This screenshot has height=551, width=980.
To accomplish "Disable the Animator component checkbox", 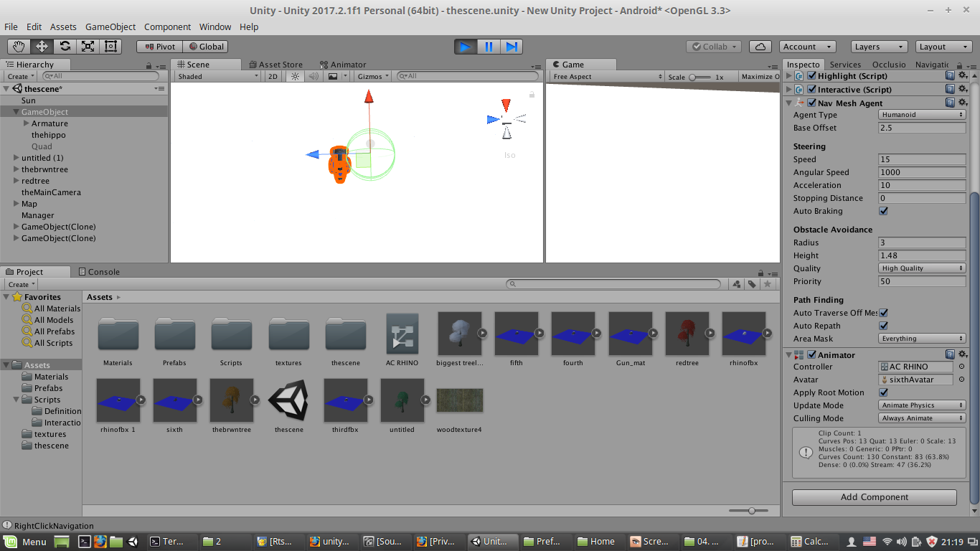I will [x=811, y=354].
